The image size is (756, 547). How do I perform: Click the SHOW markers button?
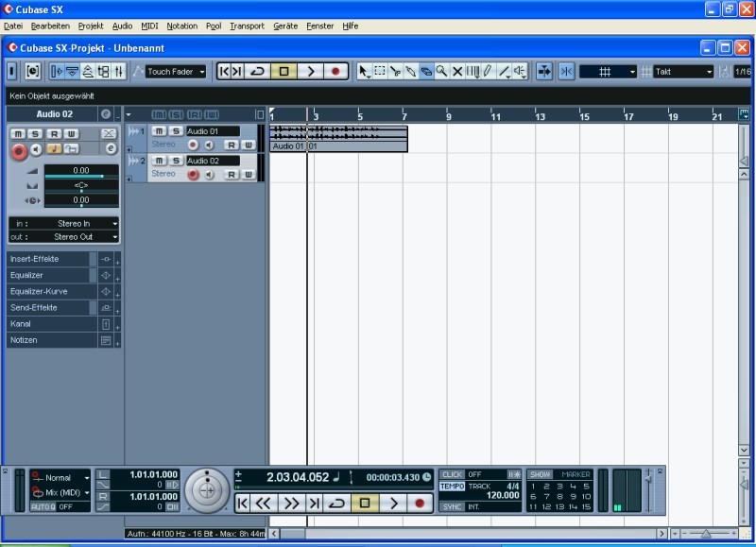pos(540,474)
